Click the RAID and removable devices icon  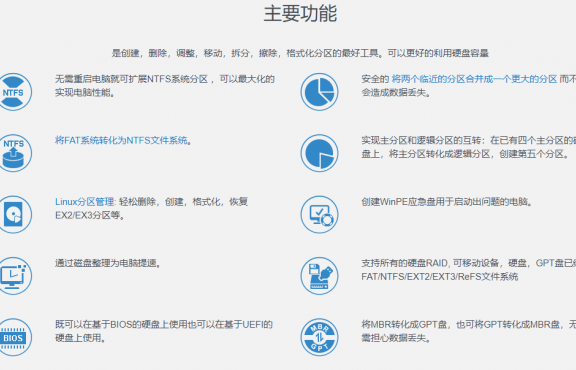click(x=319, y=276)
